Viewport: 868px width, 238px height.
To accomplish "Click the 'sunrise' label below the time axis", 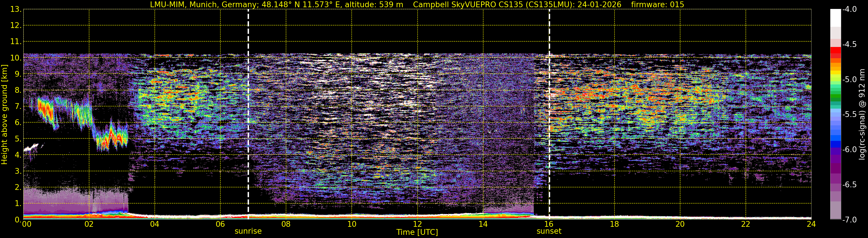I will 248,231.
